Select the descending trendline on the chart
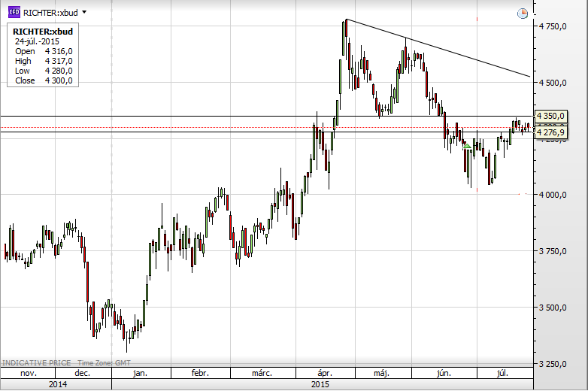This screenshot has height=391, width=588. 438,47
